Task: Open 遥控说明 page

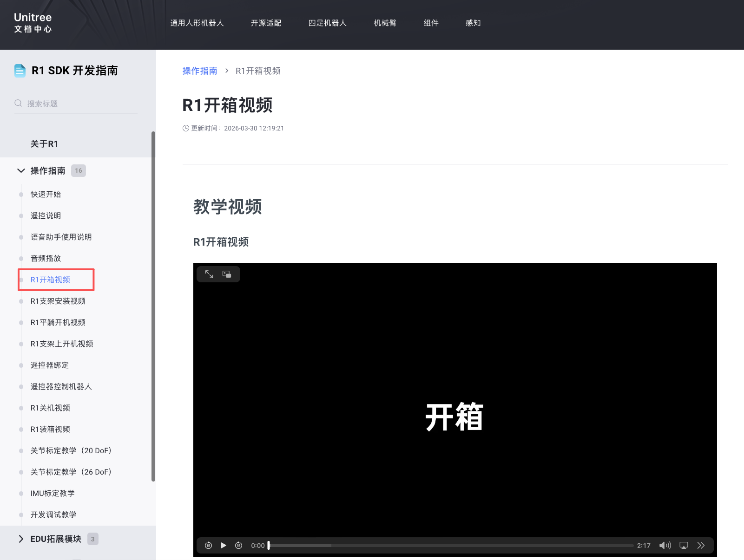Action: click(x=46, y=215)
